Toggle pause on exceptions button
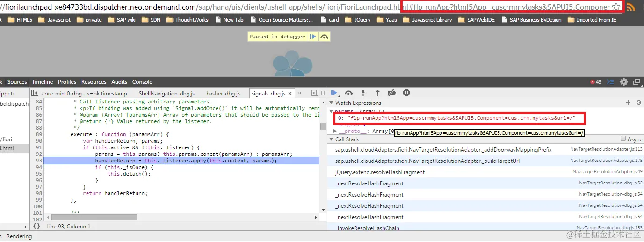The image size is (644, 242). (406, 93)
